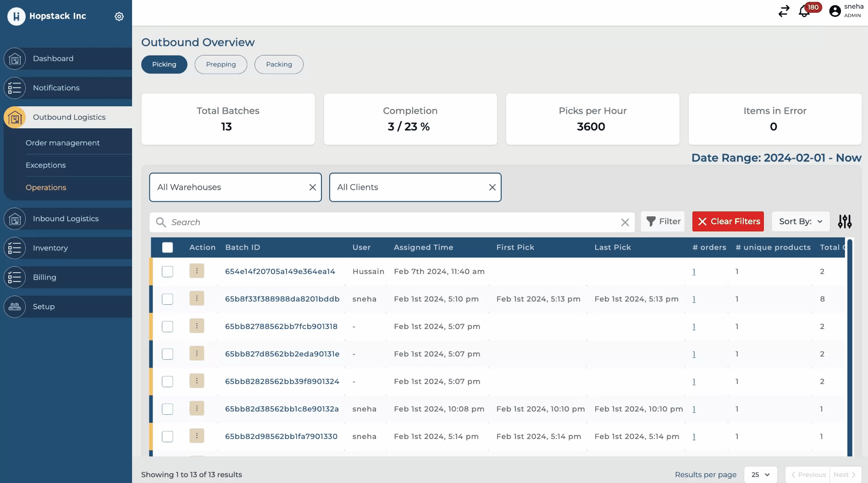Click the swap arrows icon in header

click(784, 11)
